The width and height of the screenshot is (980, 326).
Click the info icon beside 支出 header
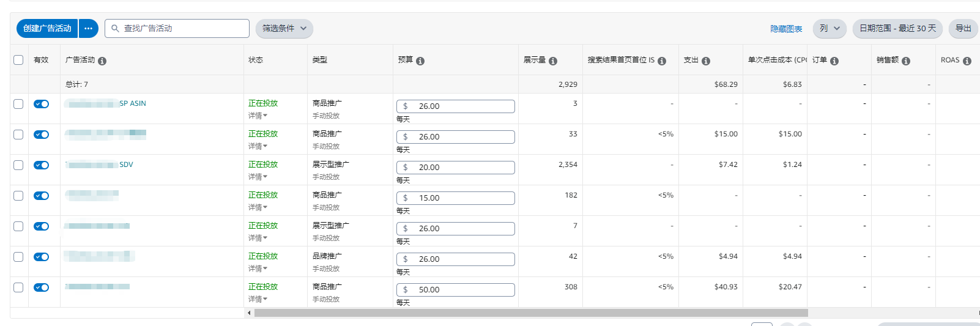[706, 61]
